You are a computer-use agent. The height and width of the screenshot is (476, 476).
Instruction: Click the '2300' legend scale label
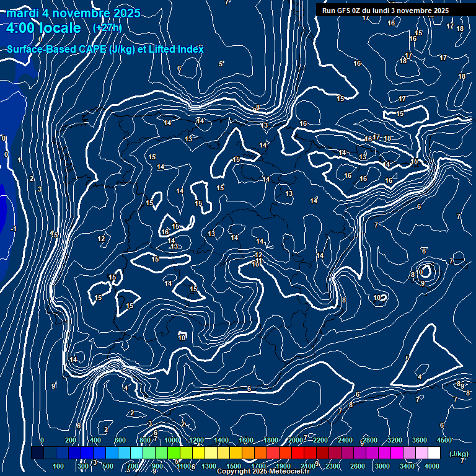coord(333,466)
